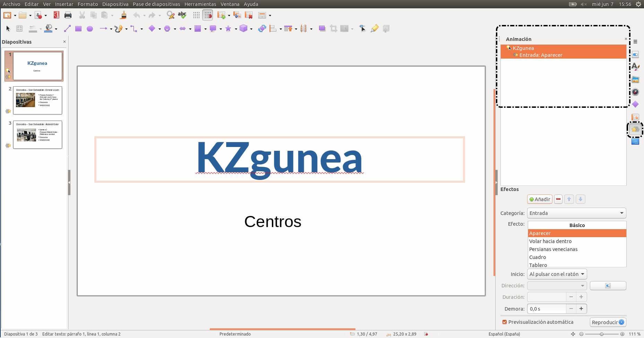The width and height of the screenshot is (644, 338).
Task: Click the Reproducir button
Action: 608,322
